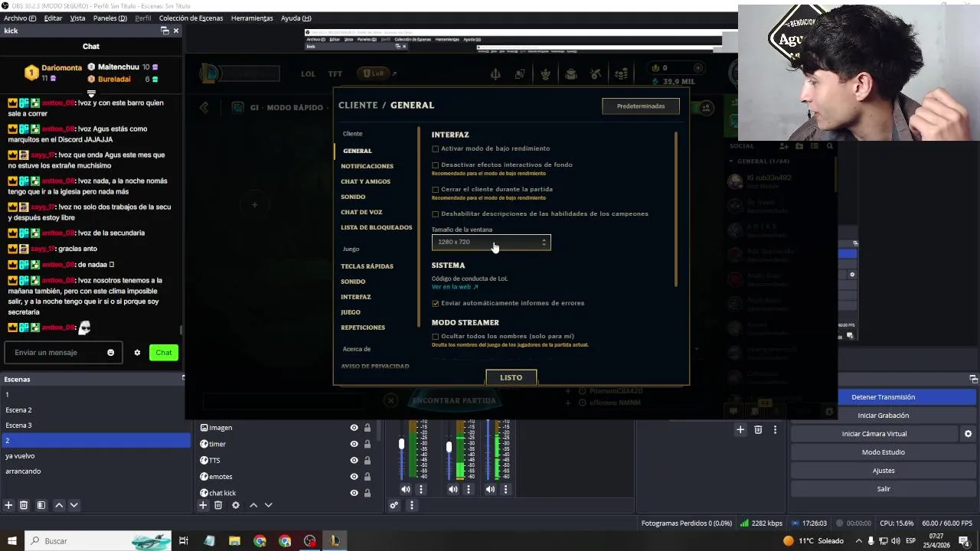
Task: Open the Colección de Escenas menu
Action: [x=191, y=18]
